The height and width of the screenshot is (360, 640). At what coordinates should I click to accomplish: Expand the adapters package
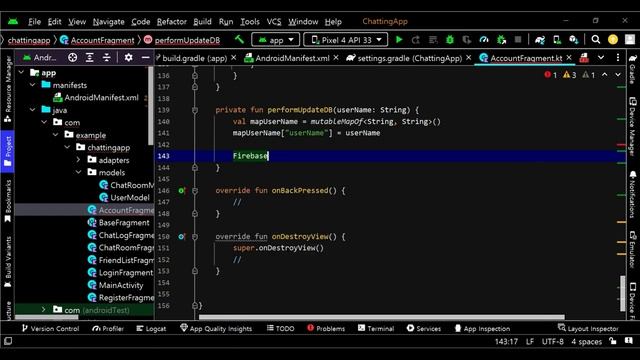78,160
